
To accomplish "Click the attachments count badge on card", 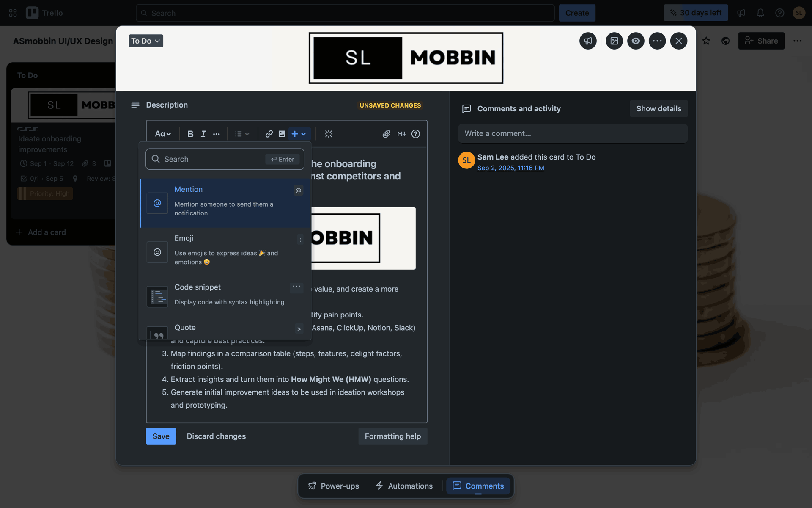I will (89, 163).
